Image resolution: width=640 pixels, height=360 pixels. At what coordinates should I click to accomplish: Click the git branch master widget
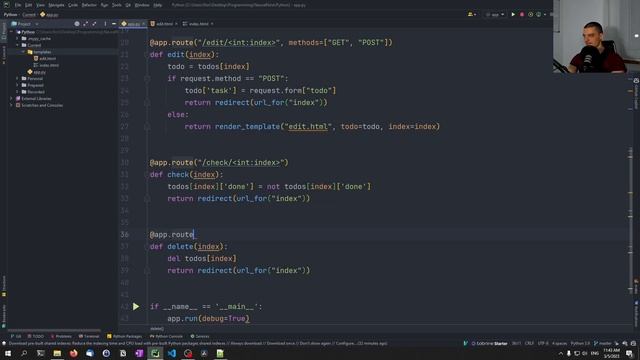pos(602,344)
